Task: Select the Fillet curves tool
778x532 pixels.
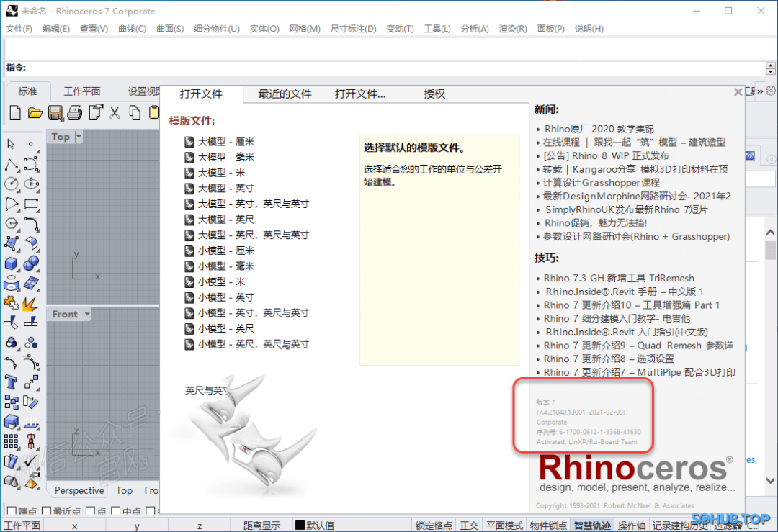Action: [x=31, y=224]
